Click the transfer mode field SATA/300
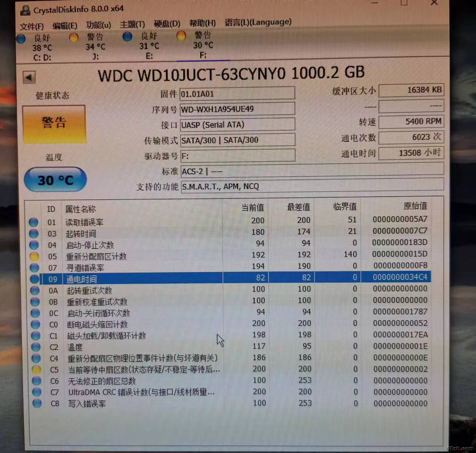 click(238, 140)
